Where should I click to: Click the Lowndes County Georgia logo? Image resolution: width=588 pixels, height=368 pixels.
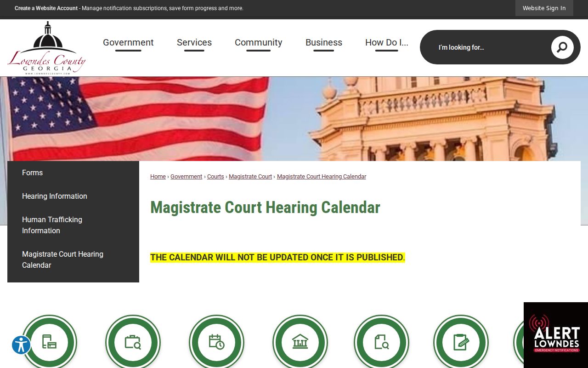[46, 48]
